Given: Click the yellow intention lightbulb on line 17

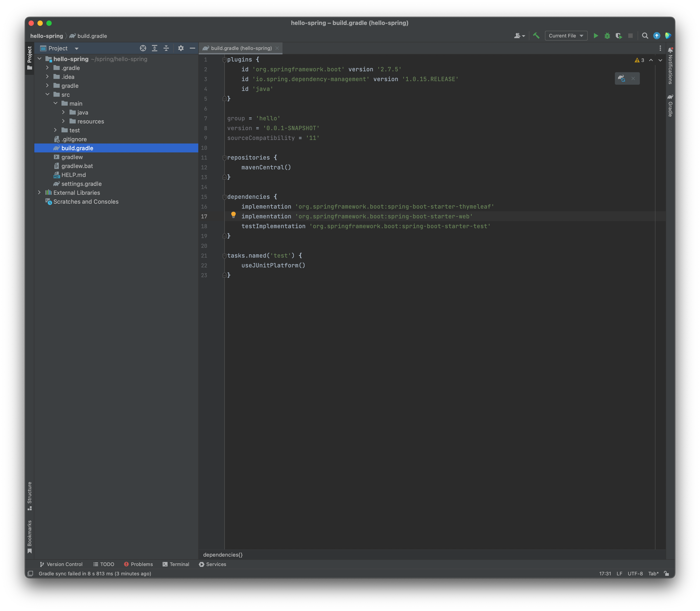Looking at the screenshot, I should tap(233, 215).
